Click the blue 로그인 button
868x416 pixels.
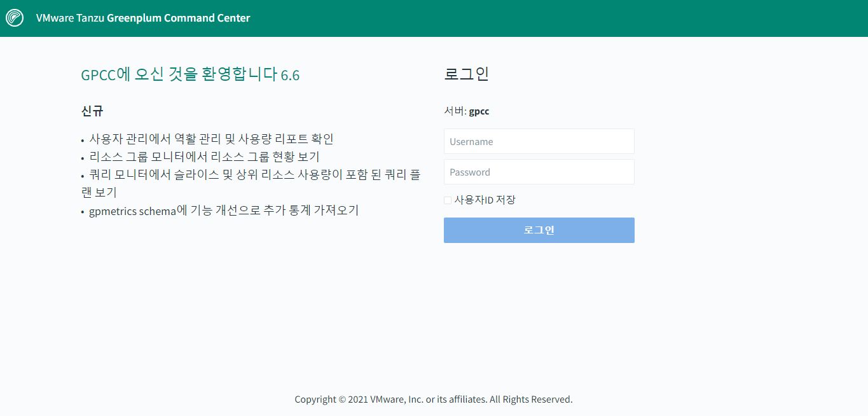pyautogui.click(x=539, y=230)
